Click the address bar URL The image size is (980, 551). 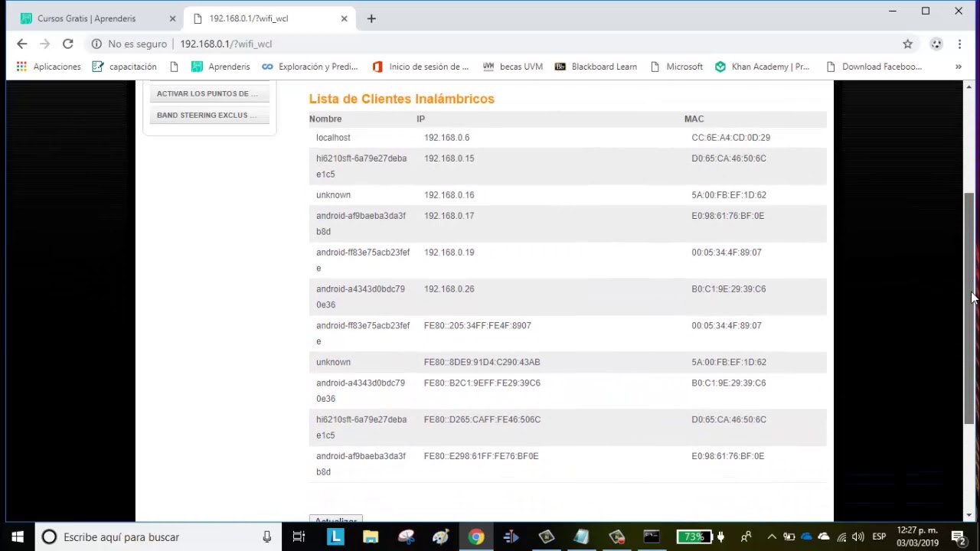click(x=226, y=44)
